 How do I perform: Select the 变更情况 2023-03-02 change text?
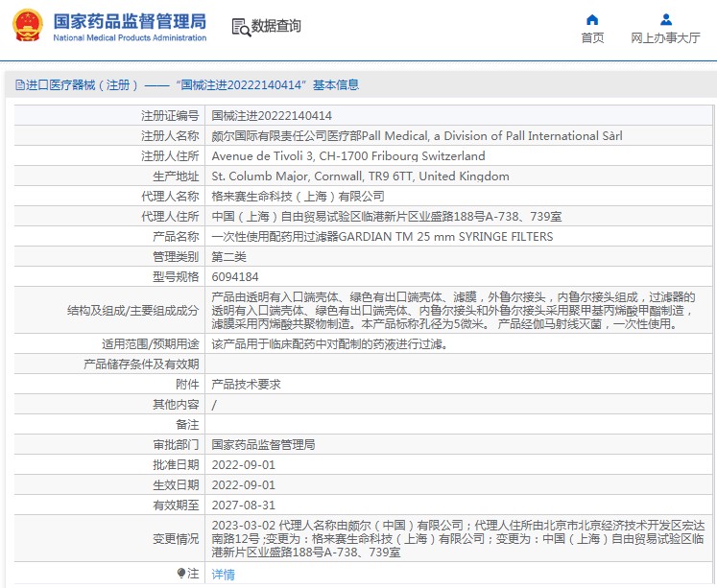click(458, 539)
